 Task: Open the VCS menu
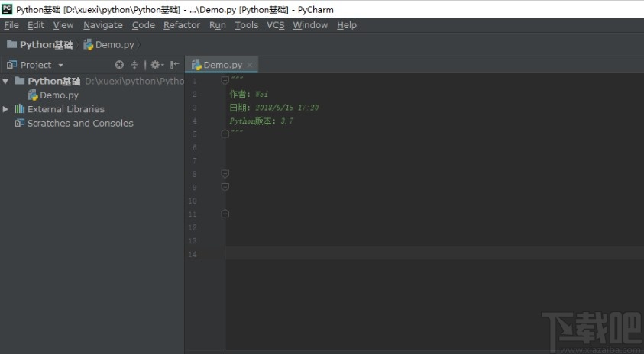coord(275,25)
